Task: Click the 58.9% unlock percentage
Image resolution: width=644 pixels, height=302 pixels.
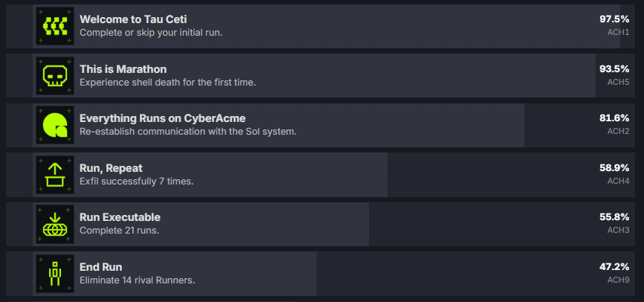Action: [x=614, y=167]
